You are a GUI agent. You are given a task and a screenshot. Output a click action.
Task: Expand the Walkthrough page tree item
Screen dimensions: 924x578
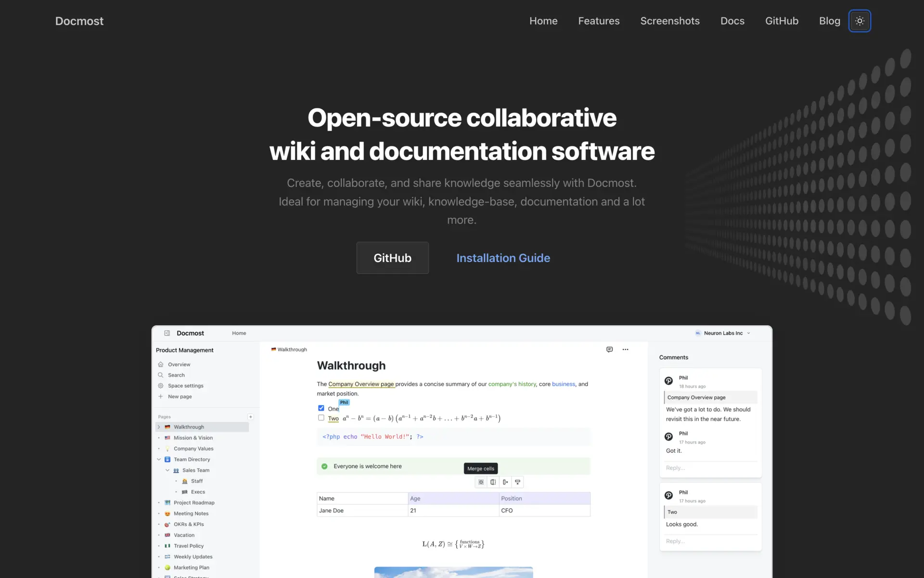159,427
